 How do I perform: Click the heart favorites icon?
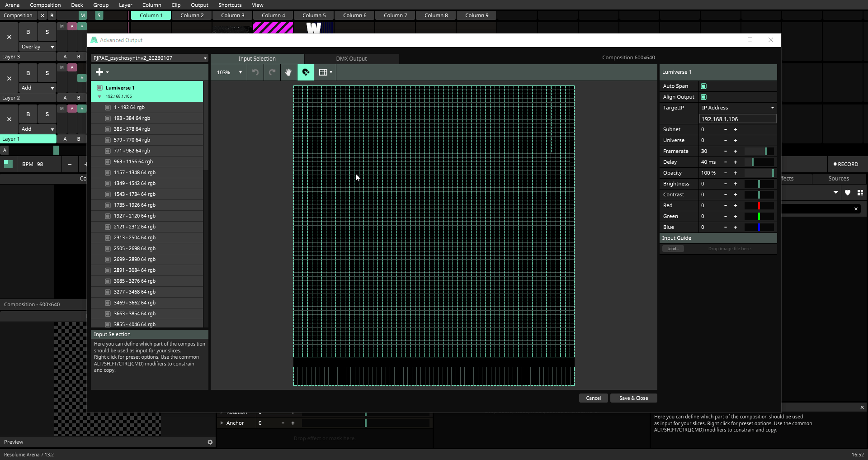tap(848, 193)
